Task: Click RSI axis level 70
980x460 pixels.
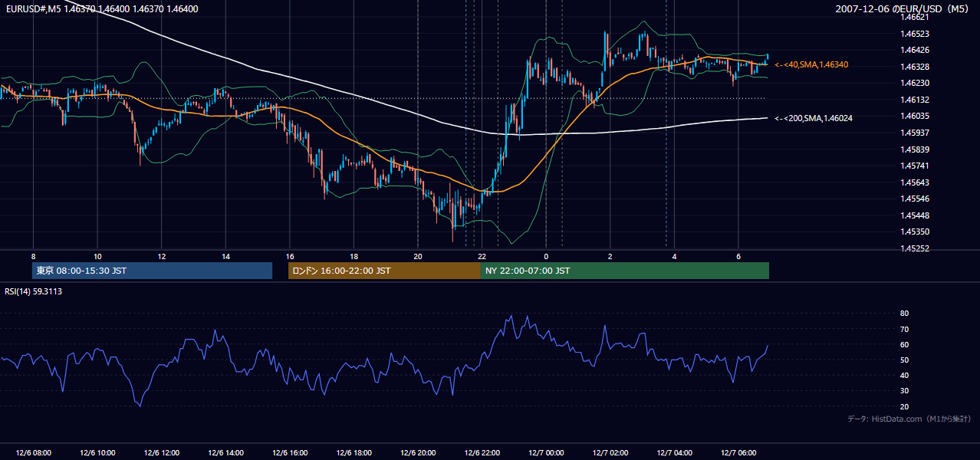Action: [x=904, y=329]
